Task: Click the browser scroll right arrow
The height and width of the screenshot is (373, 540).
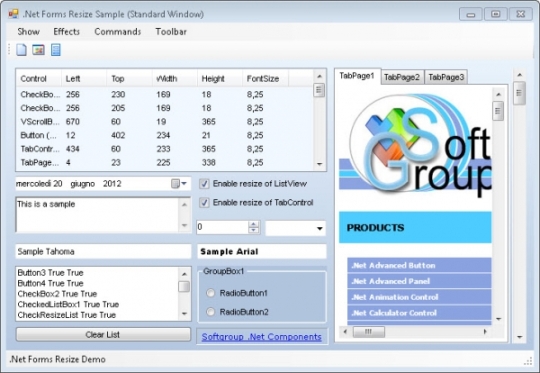Action: pos(485,332)
